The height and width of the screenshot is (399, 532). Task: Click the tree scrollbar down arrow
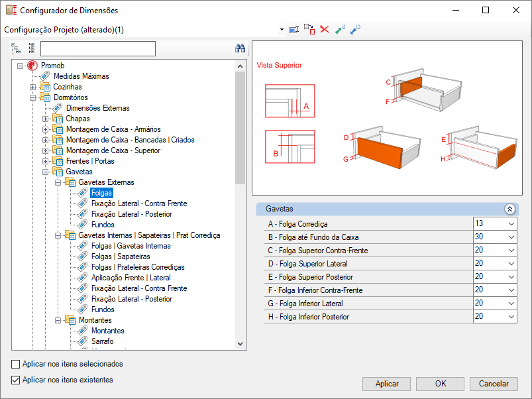click(x=240, y=344)
